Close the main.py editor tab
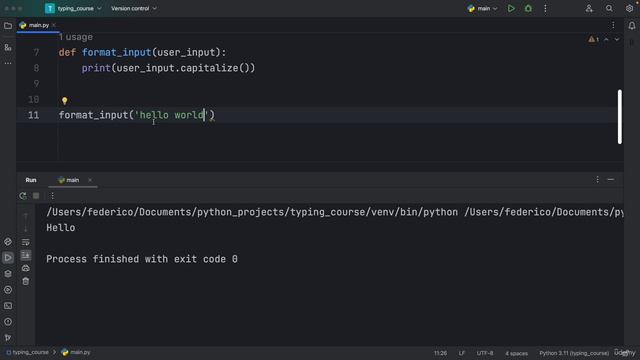 coord(54,25)
